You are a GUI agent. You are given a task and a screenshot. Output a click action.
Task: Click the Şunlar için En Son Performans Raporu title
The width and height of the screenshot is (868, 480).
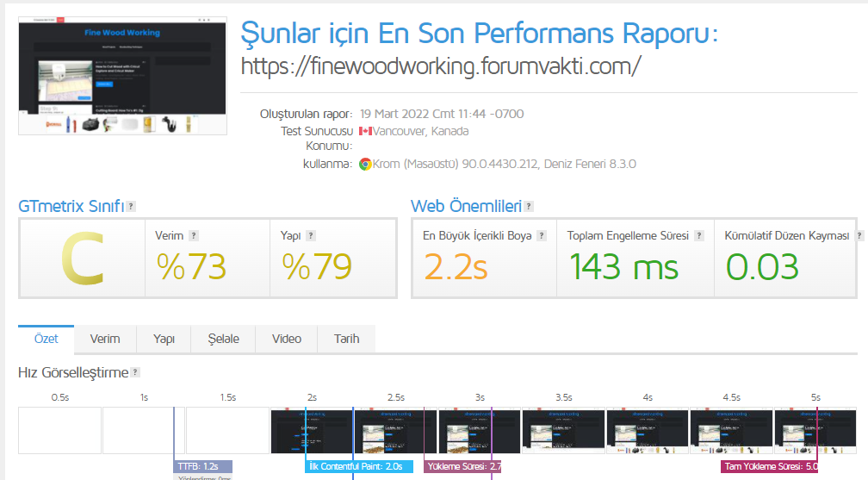point(480,34)
